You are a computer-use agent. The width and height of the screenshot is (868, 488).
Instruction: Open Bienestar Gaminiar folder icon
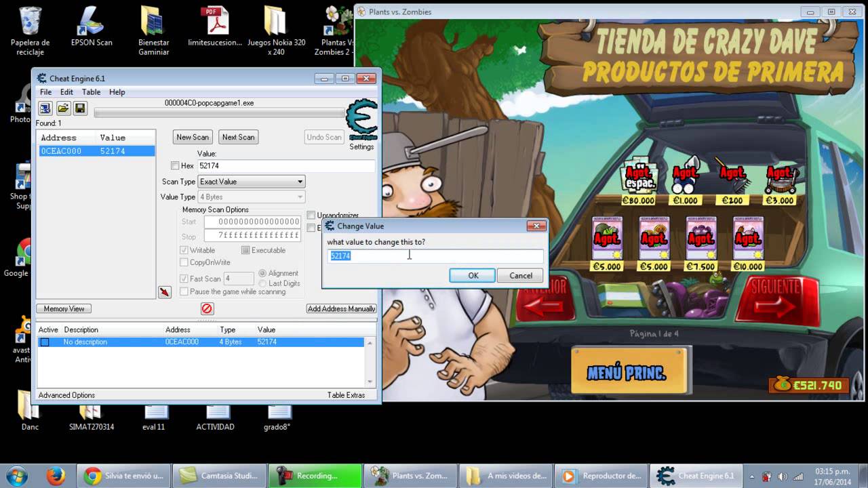153,30
